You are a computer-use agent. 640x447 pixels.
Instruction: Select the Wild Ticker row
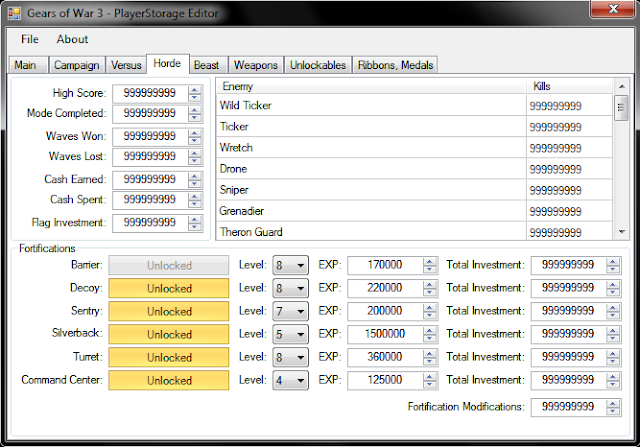click(x=415, y=105)
